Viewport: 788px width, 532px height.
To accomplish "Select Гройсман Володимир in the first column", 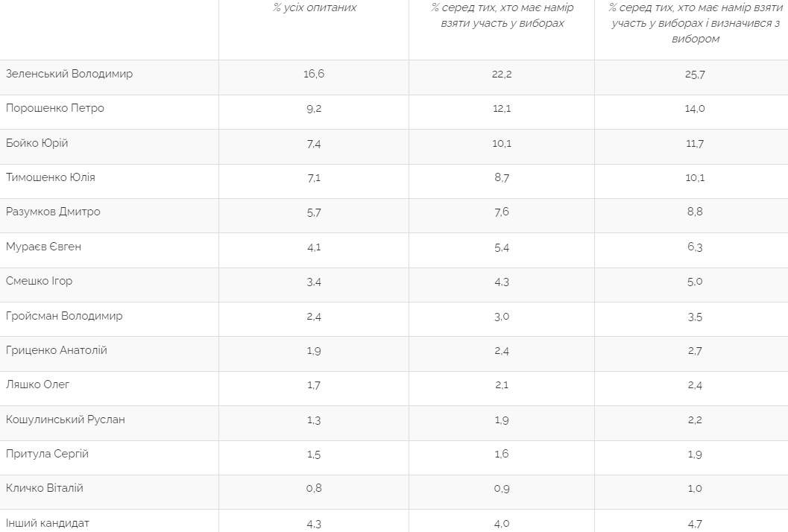I will (x=64, y=316).
